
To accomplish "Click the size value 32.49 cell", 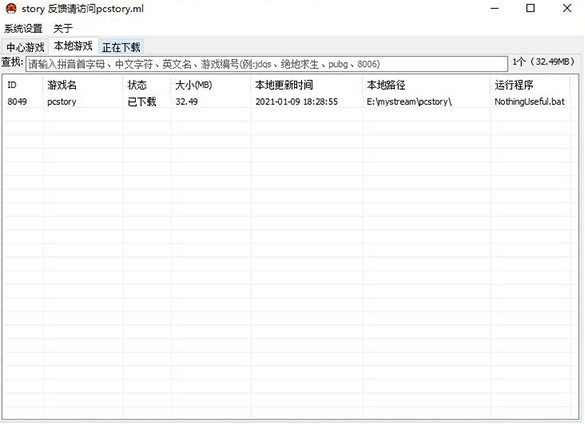I will pyautogui.click(x=187, y=102).
